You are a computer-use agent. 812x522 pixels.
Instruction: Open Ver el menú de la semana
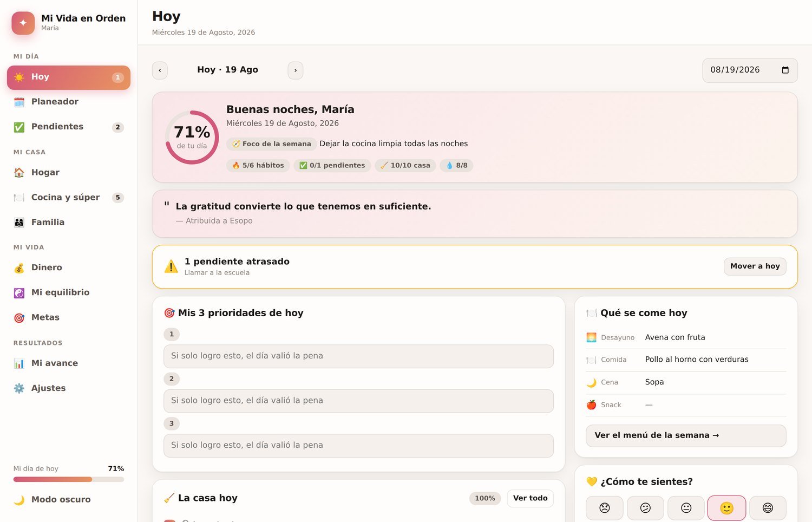[x=686, y=435]
